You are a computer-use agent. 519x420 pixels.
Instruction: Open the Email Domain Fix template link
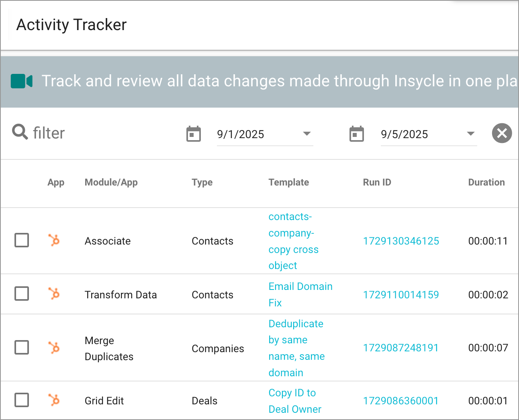[300, 294]
